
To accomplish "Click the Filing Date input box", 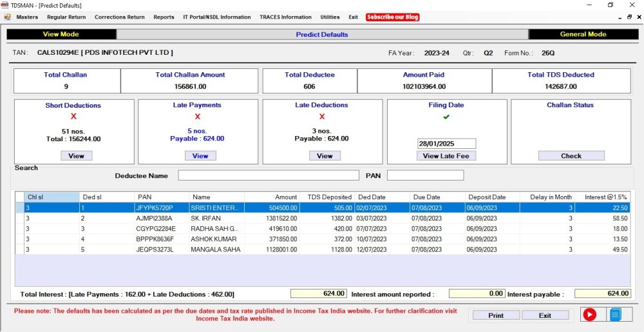I will pos(446,144).
